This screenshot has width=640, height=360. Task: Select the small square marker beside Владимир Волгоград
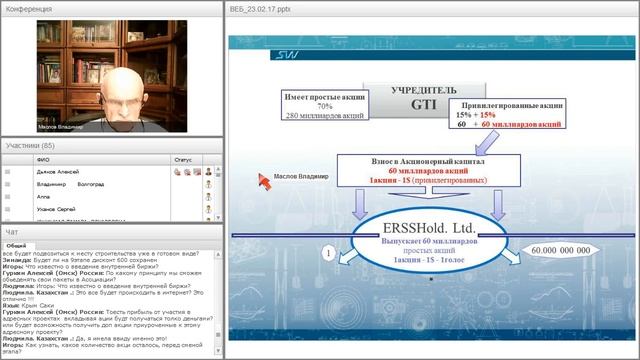[x=7, y=184]
